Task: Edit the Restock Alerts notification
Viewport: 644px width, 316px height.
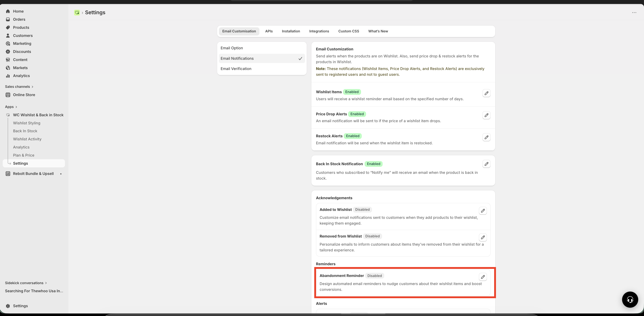Action: (486, 137)
